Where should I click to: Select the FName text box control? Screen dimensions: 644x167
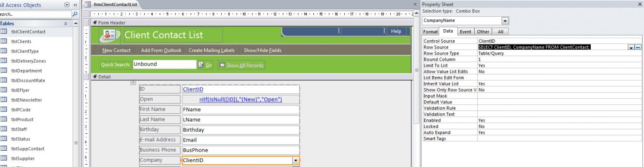pos(241,110)
